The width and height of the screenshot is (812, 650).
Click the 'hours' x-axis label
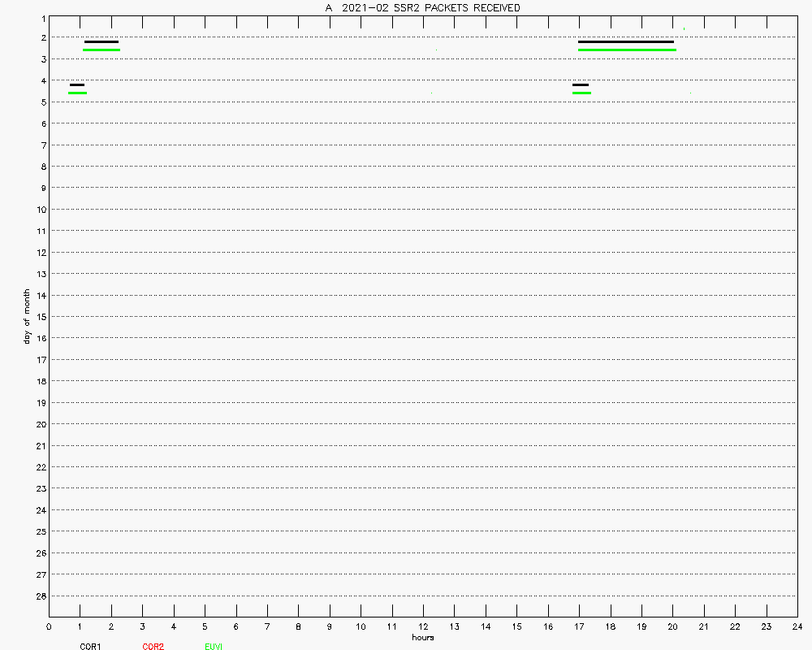pos(422,638)
